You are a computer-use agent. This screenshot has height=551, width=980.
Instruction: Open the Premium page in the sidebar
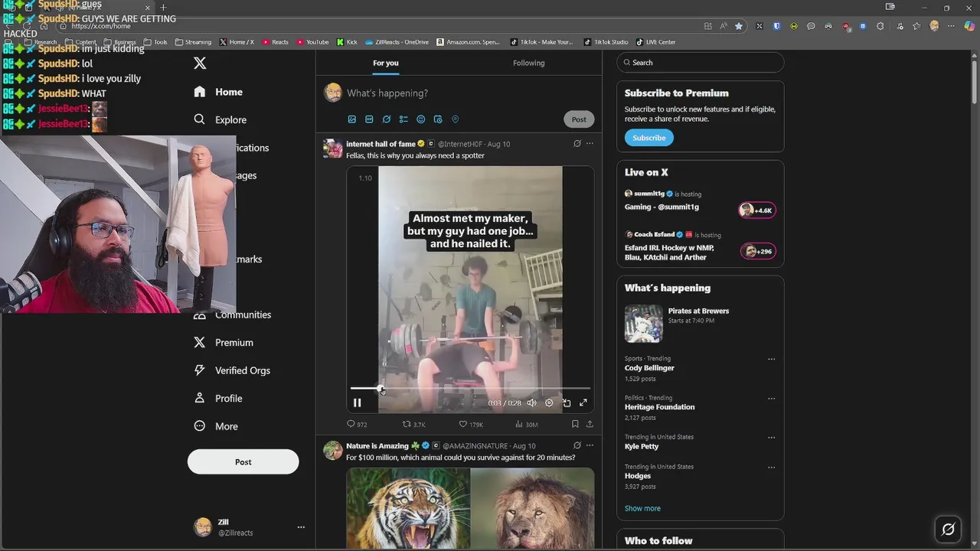pyautogui.click(x=224, y=342)
